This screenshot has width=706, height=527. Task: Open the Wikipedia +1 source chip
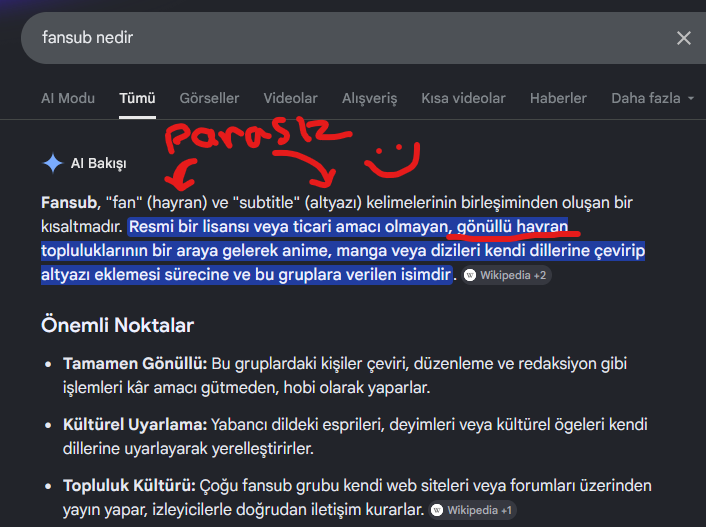(x=472, y=510)
